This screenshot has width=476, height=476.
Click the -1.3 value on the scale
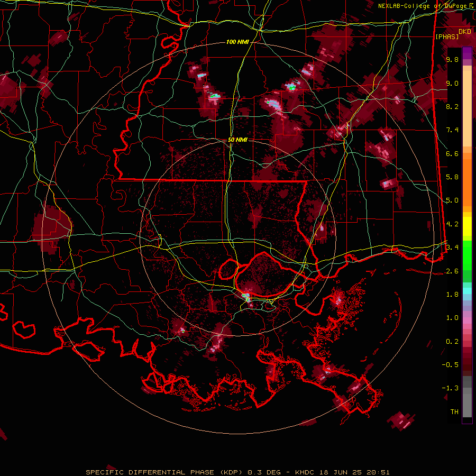[450, 388]
